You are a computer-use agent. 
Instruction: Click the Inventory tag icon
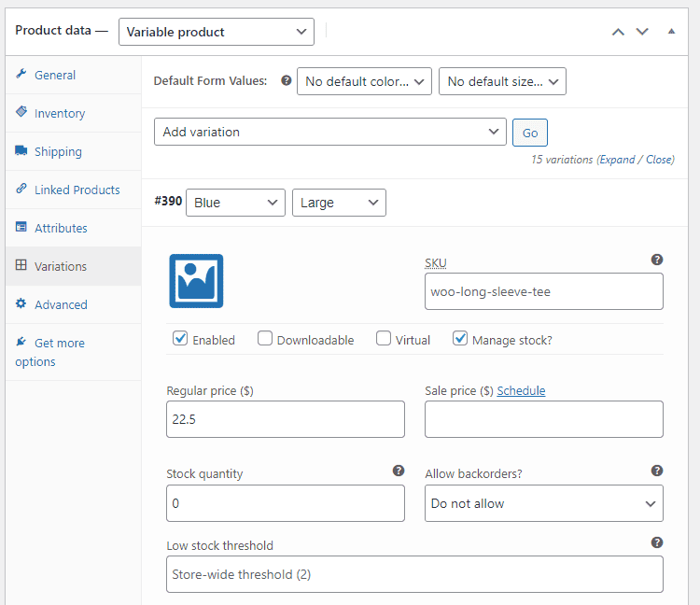point(21,112)
